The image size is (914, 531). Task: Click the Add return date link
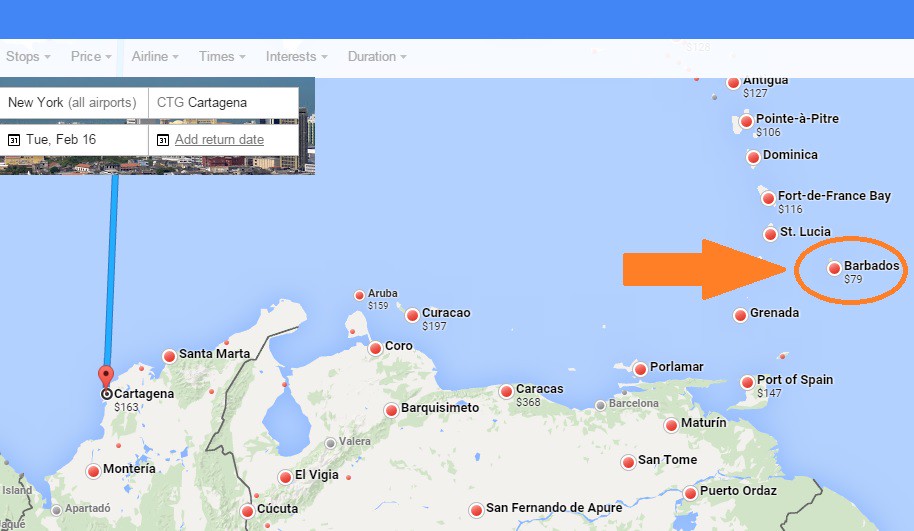219,140
